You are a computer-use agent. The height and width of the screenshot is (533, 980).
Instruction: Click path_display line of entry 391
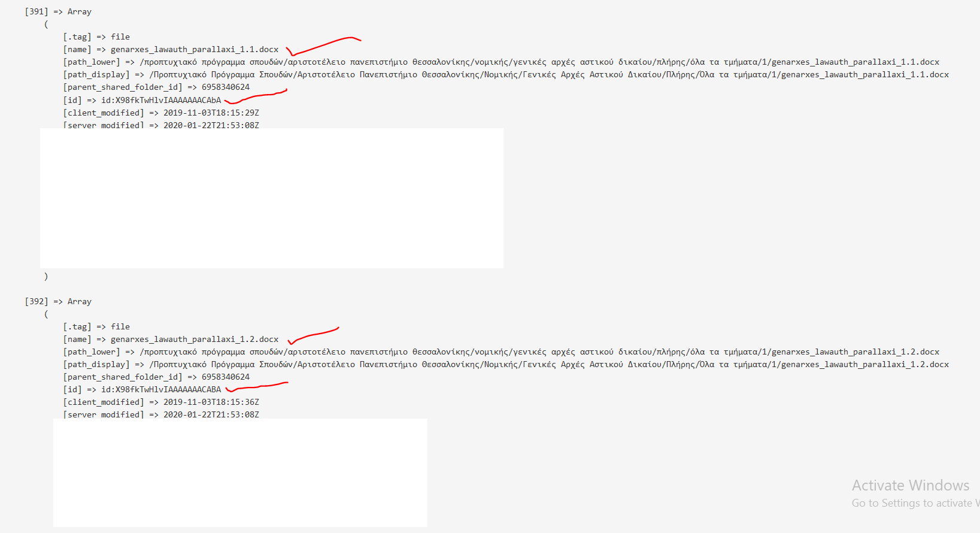[506, 74]
